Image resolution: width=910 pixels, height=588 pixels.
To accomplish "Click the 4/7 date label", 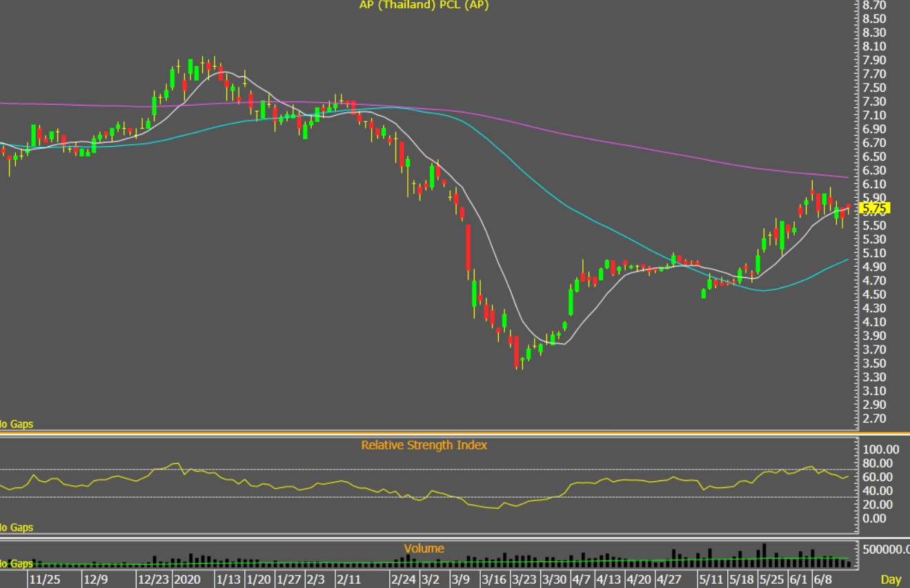I will (581, 579).
